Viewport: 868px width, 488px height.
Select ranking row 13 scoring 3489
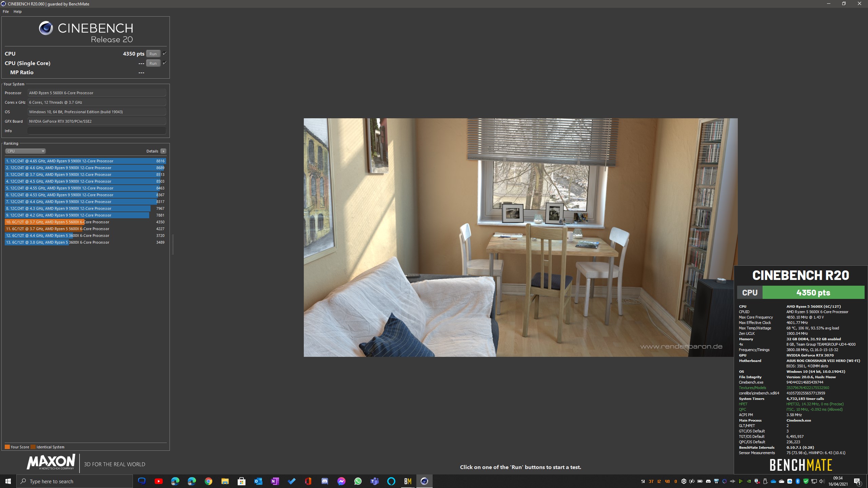coord(85,242)
